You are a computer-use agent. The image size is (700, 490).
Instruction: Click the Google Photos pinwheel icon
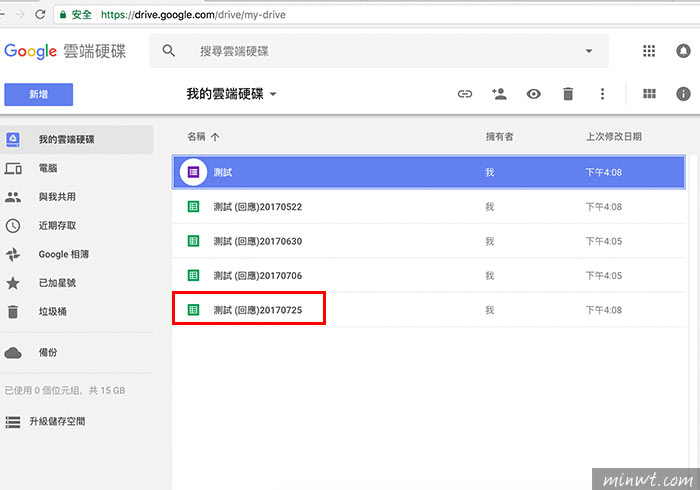pos(13,254)
